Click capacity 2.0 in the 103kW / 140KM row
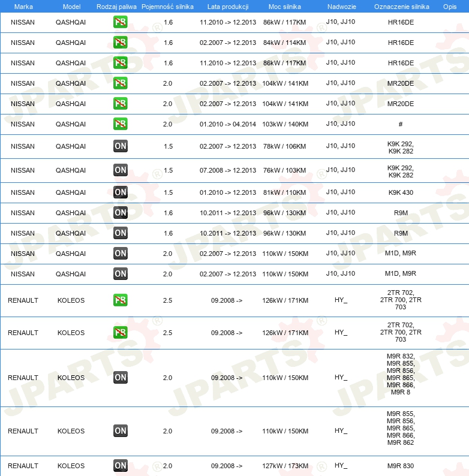 [168, 124]
